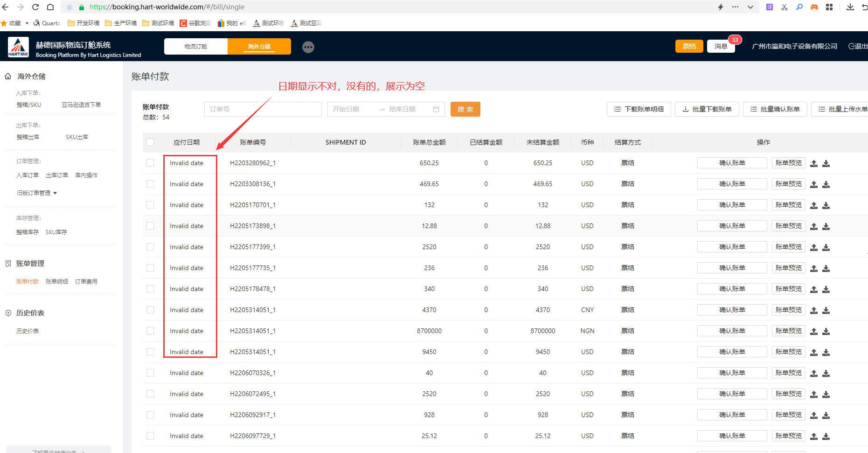Expand the 旧版订单管理 dropdown
Image resolution: width=868 pixels, height=453 pixels.
click(37, 193)
